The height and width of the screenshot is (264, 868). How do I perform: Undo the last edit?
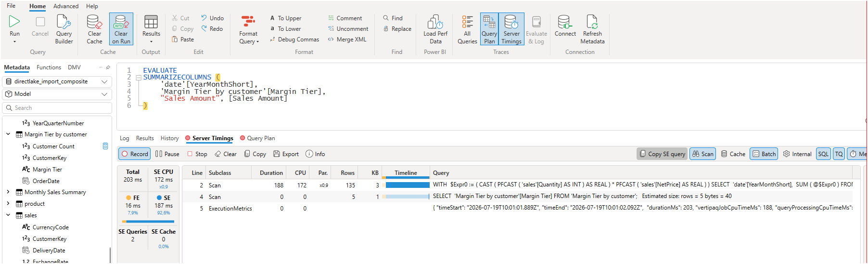213,18
